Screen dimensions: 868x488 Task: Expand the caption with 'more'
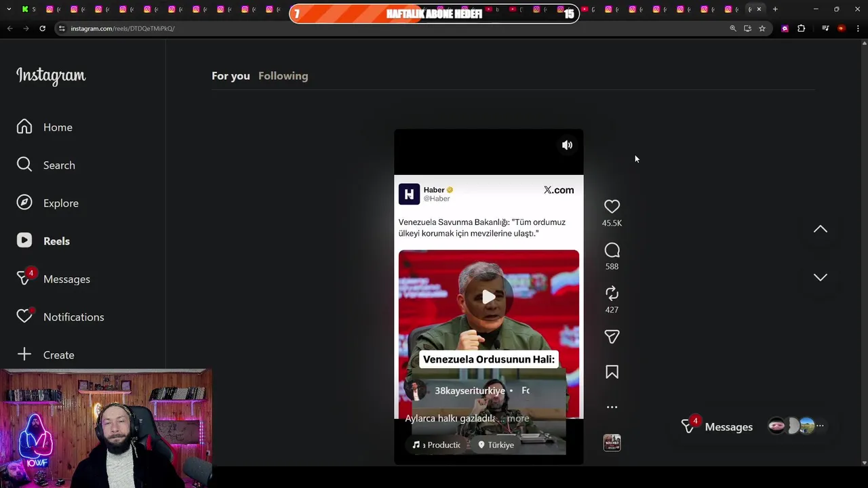point(518,418)
